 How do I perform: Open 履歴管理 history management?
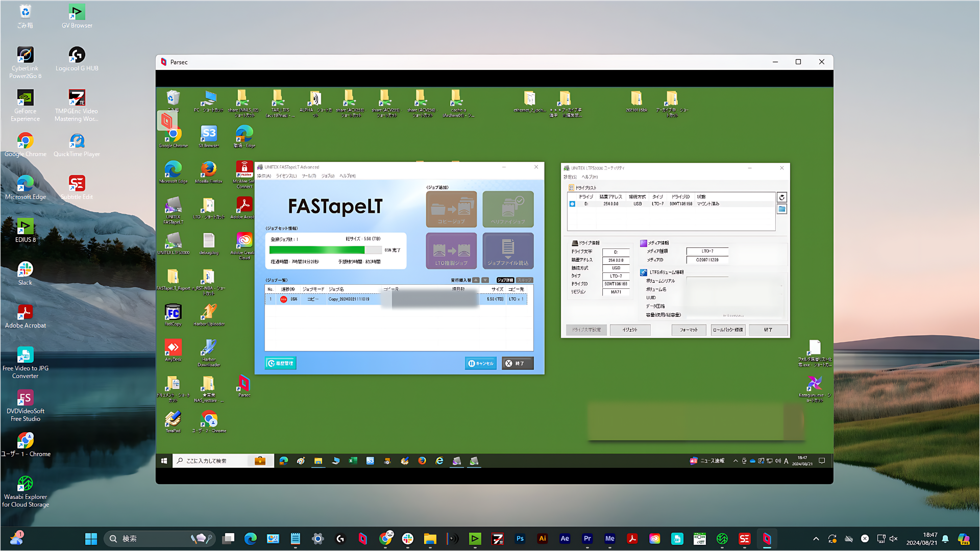tap(281, 363)
